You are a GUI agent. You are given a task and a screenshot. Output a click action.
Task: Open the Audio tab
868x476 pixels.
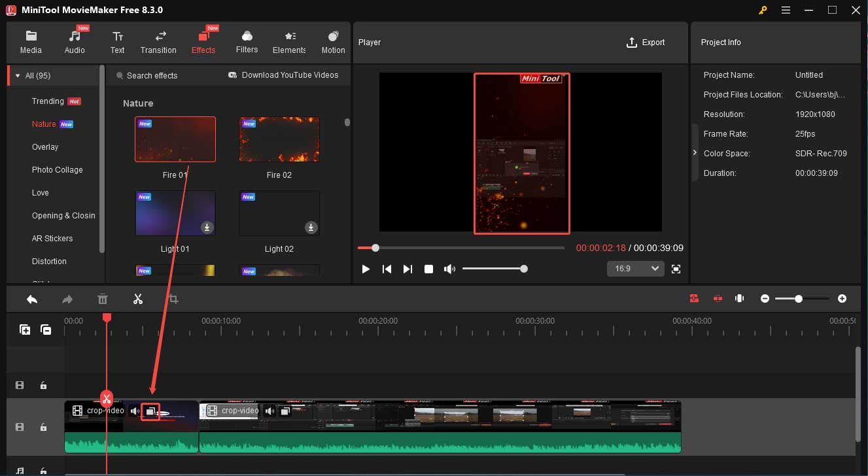tap(75, 42)
